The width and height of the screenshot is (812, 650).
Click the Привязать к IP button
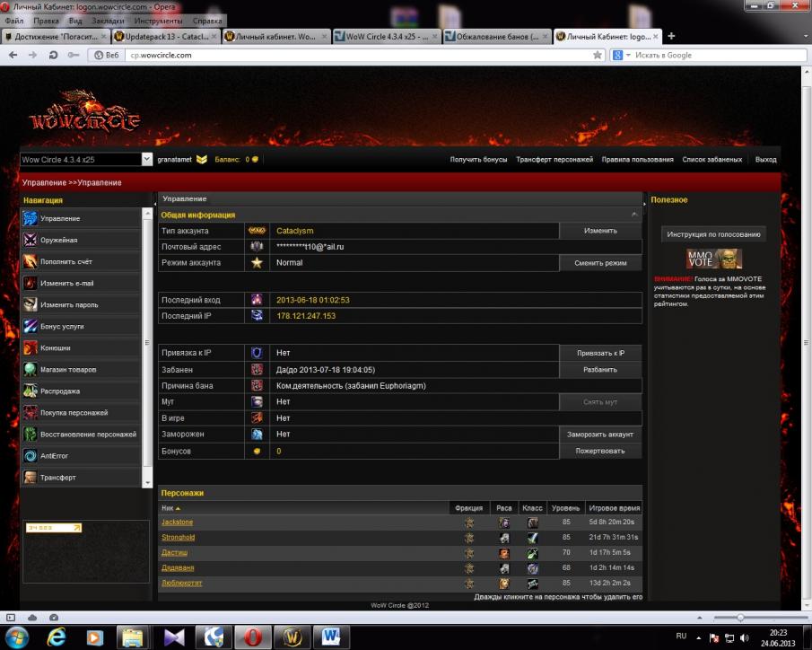pyautogui.click(x=600, y=353)
